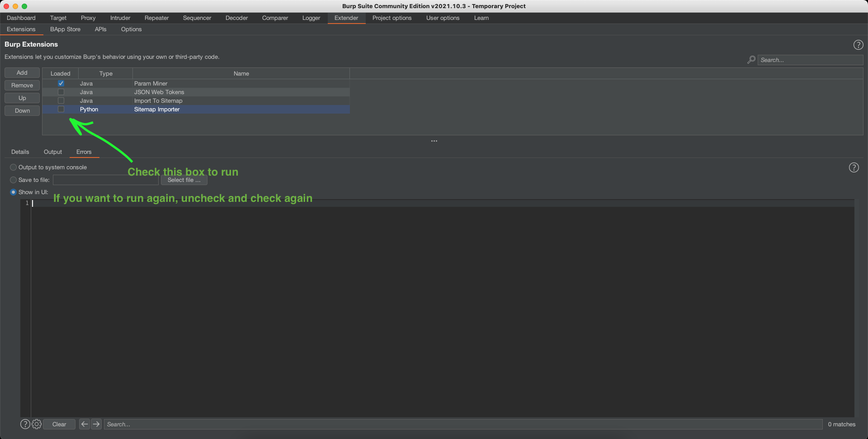
Task: Select the Extensions sub-tab
Action: click(x=21, y=29)
